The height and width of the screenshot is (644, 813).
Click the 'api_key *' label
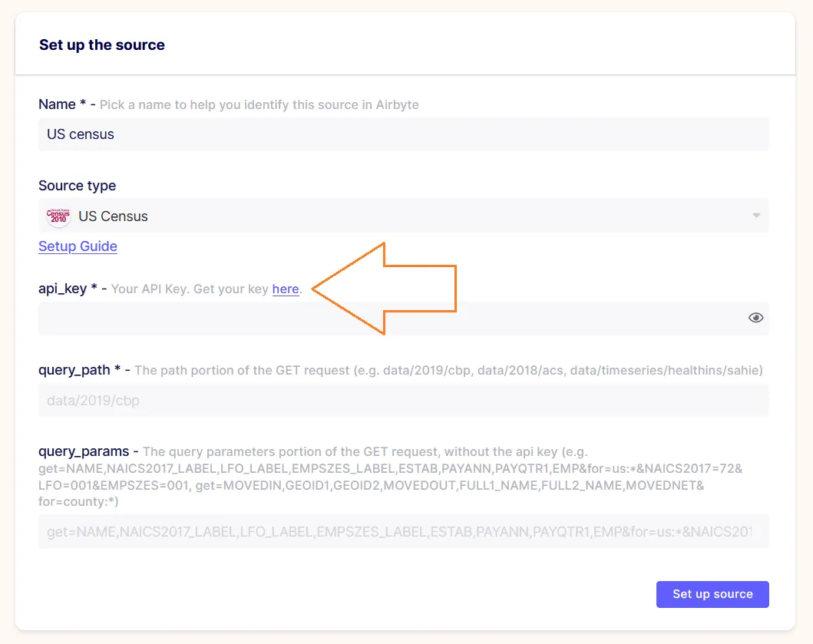coord(68,289)
